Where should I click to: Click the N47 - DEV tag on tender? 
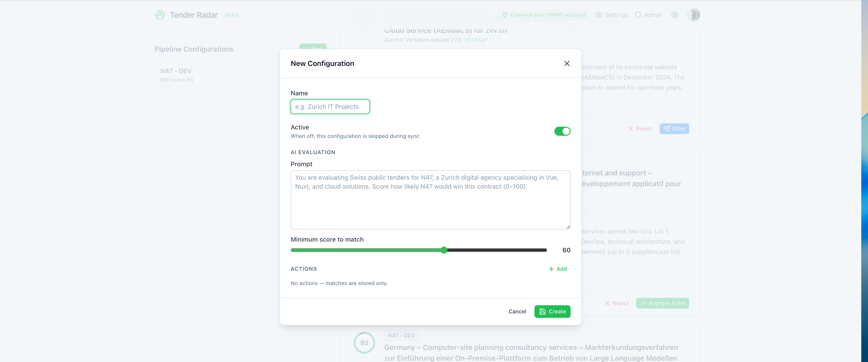pyautogui.click(x=401, y=335)
